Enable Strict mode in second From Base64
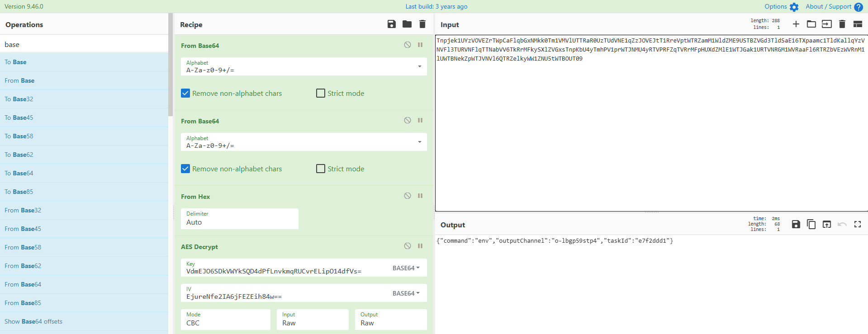This screenshot has width=868, height=334. pos(321,169)
